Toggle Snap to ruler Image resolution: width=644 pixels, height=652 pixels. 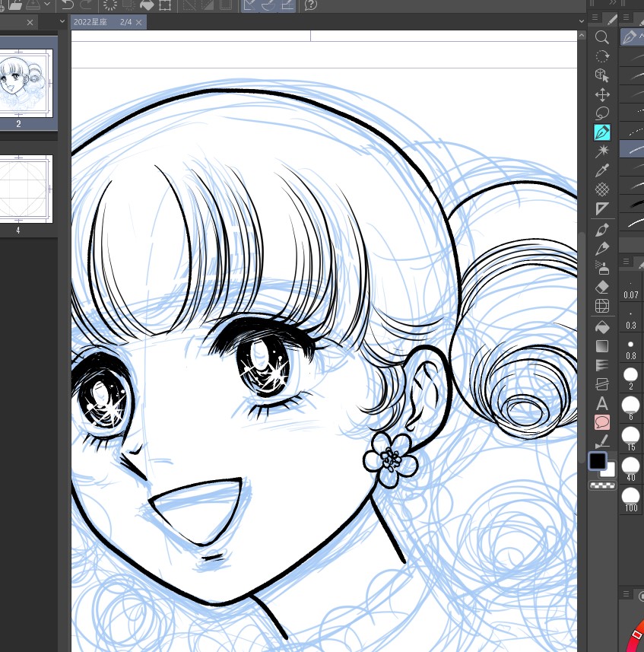(x=249, y=5)
